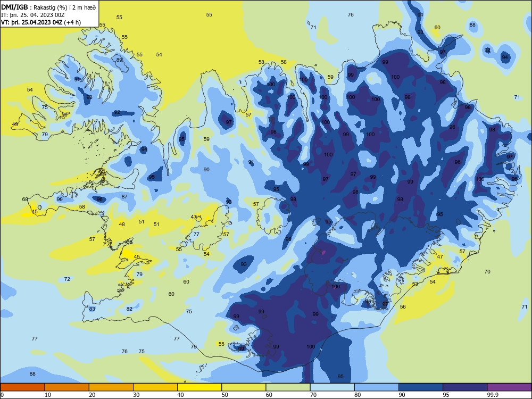This screenshot has width=532, height=399.
Task: Click the '80' label under the color scale
Action: click(x=358, y=395)
